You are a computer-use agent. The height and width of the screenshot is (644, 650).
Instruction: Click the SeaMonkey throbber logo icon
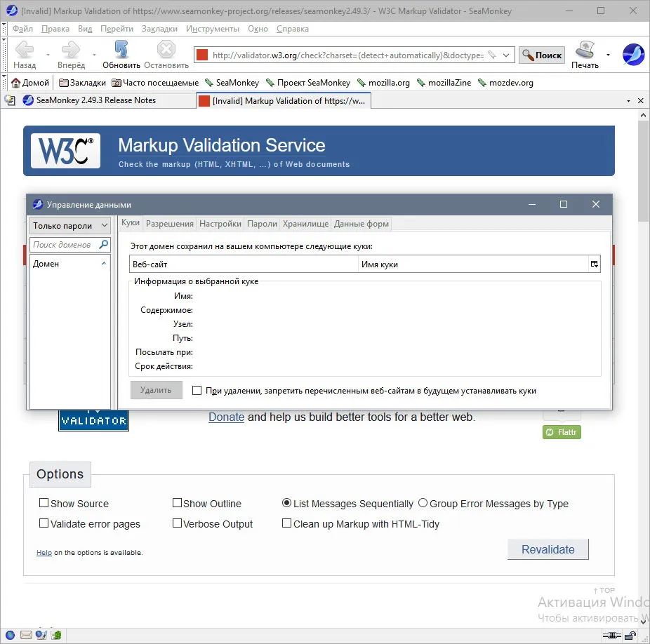coord(633,54)
